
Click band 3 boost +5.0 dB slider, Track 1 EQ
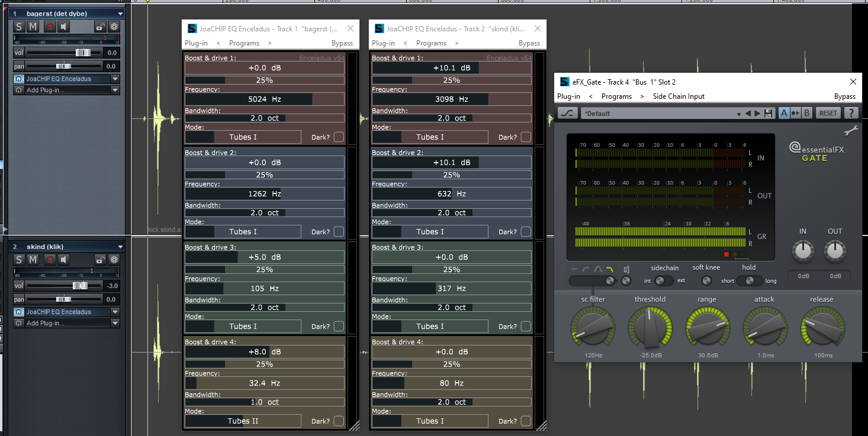[264, 257]
